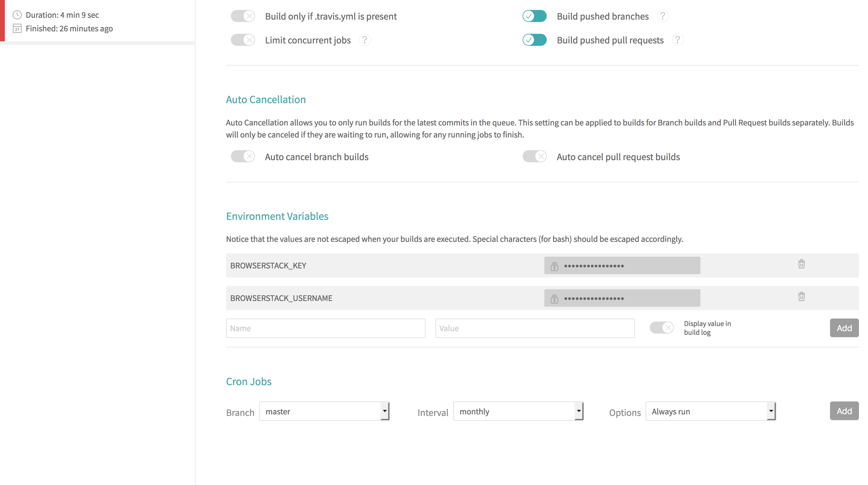Delete the BROWSERSTACK_KEY variable trash icon
868x485 pixels.
click(x=801, y=264)
